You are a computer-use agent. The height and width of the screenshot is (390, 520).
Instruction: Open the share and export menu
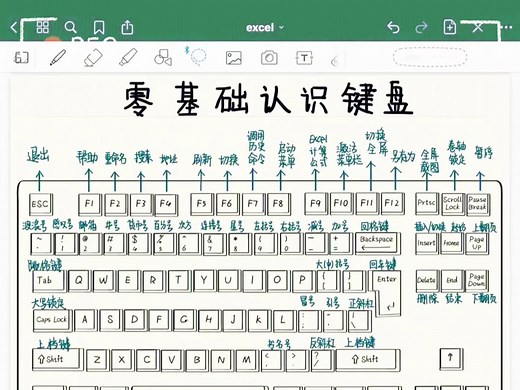127,27
